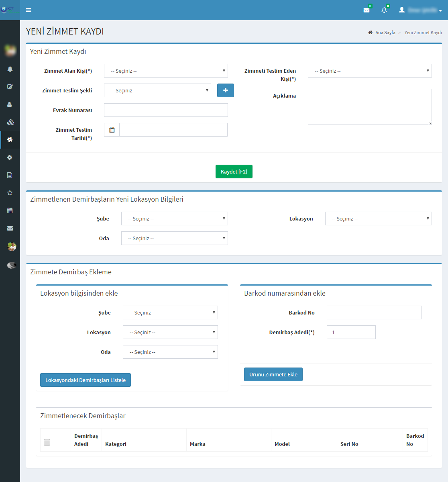Image resolution: width=448 pixels, height=482 pixels.
Task: Open the messages envelope in top bar
Action: pos(367,10)
